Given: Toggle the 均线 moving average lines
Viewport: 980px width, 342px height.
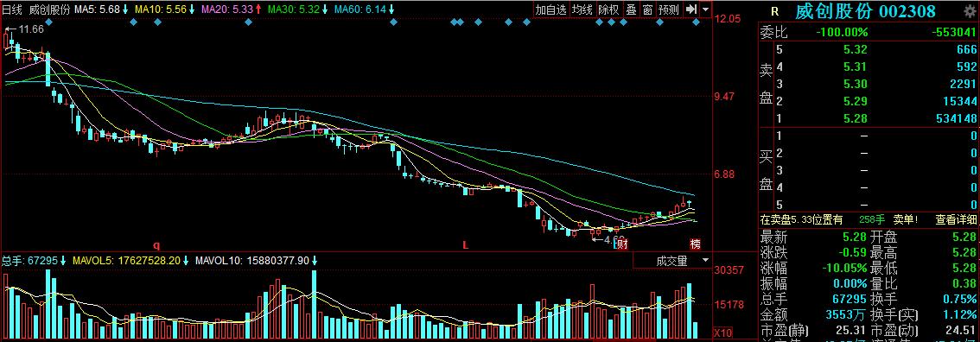Looking at the screenshot, I should click(582, 9).
